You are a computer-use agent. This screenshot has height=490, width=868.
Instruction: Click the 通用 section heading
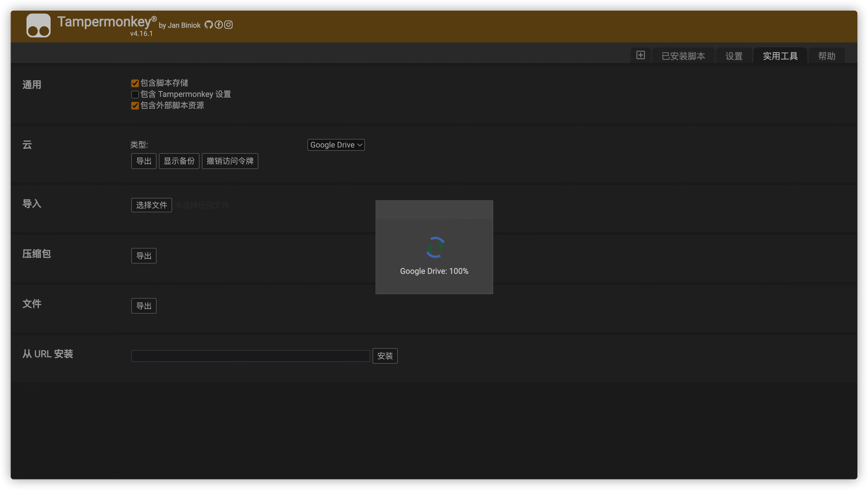[32, 85]
